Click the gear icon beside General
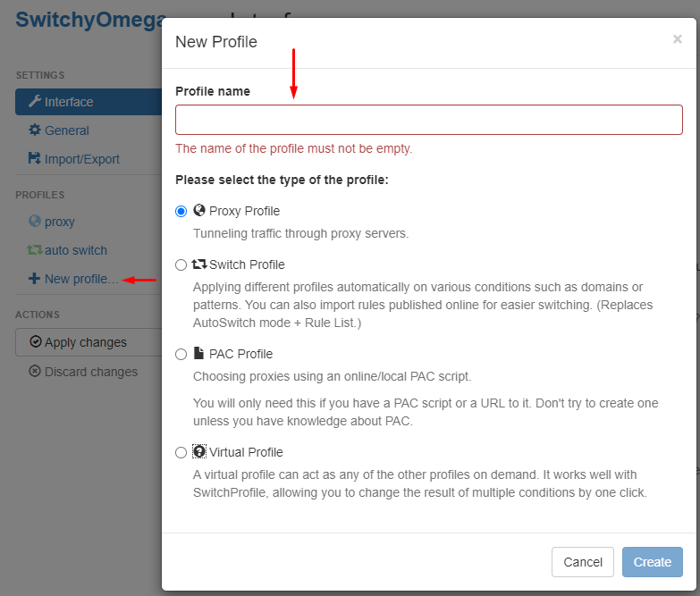 34,130
